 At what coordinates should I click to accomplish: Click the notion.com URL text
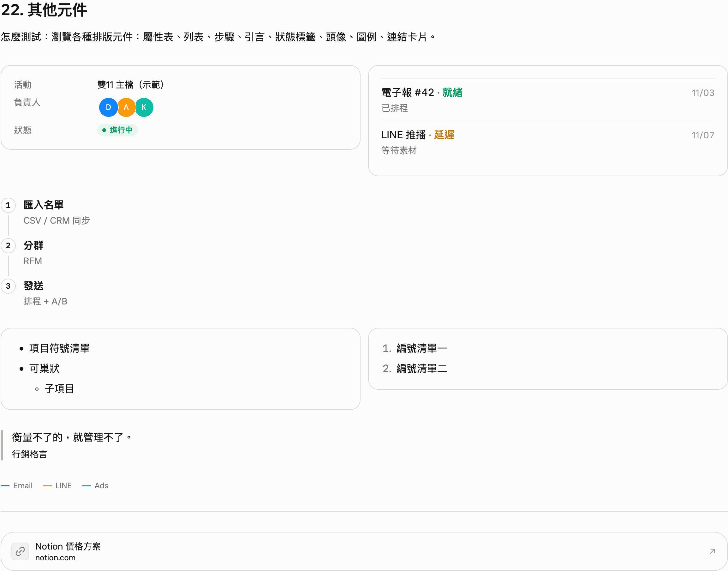(x=56, y=558)
